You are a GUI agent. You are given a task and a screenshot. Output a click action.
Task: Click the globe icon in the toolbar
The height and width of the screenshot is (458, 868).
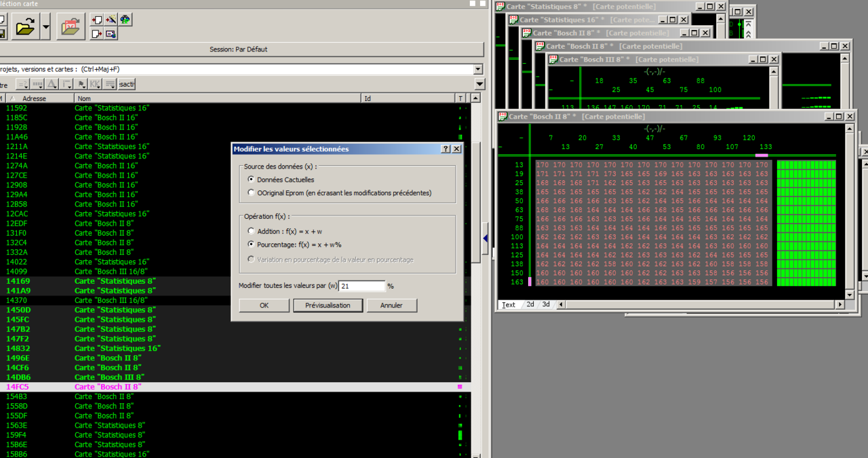click(x=125, y=19)
